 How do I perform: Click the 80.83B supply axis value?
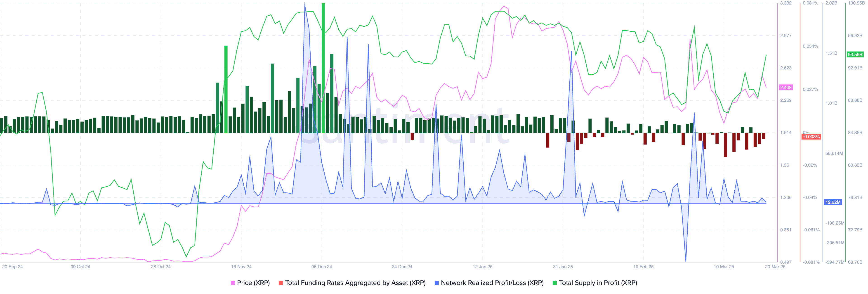click(855, 165)
